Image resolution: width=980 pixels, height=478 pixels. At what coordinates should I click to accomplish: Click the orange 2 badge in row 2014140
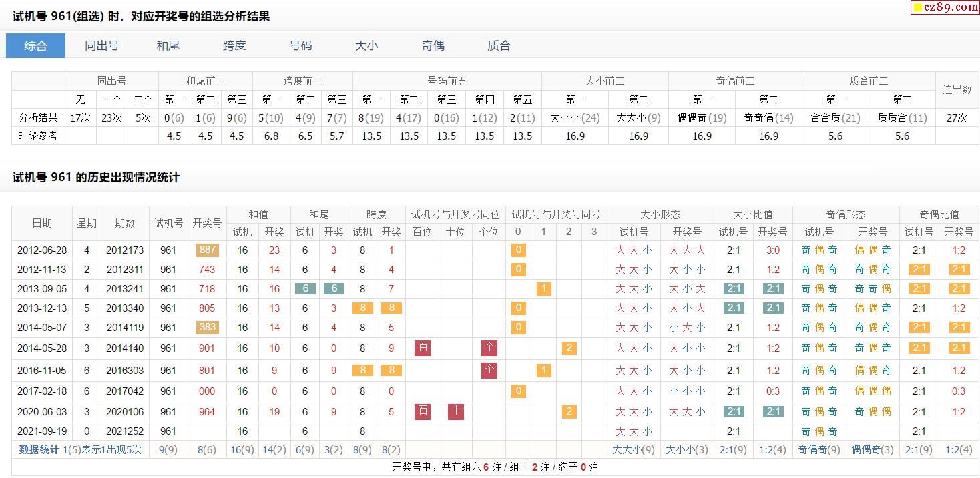pyautogui.click(x=569, y=348)
